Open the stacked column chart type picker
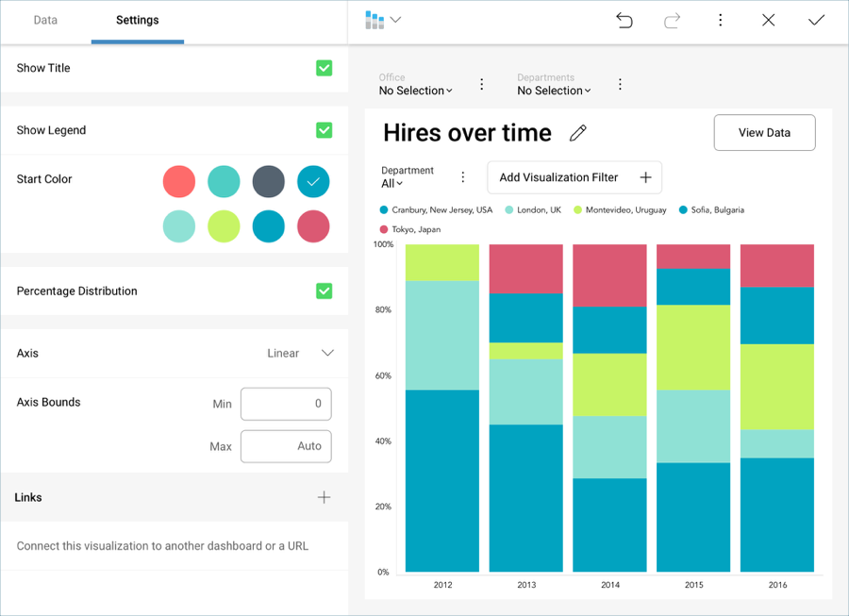The width and height of the screenshot is (849, 616). click(x=375, y=20)
